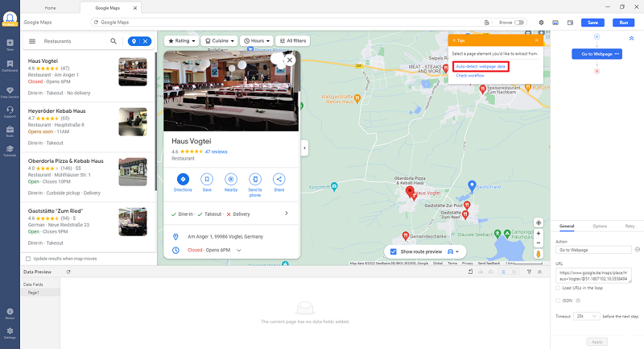
Task: Check Load URLs in the loop
Action: point(558,289)
